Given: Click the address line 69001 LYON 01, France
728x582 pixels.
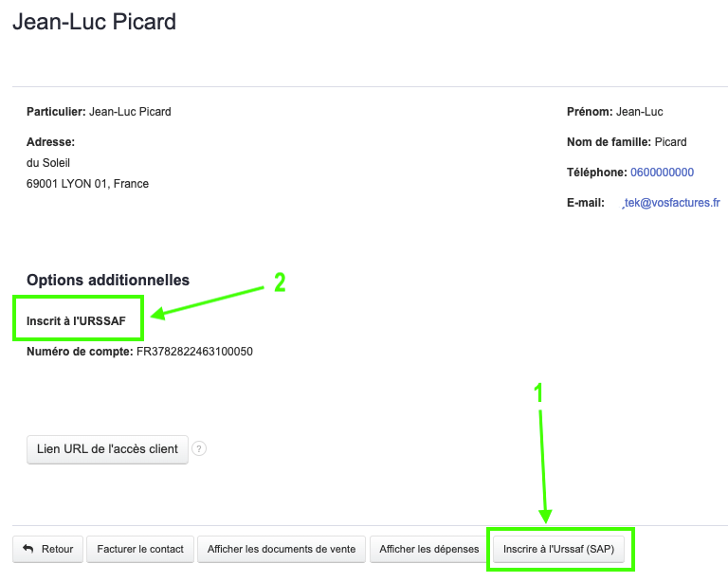Looking at the screenshot, I should coord(87,184).
